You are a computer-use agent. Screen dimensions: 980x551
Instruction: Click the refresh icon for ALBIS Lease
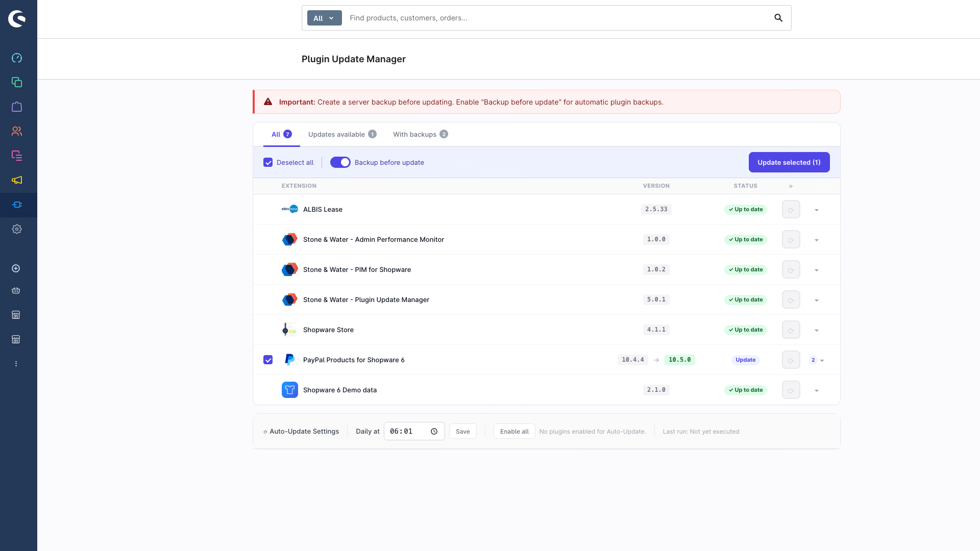[791, 210]
